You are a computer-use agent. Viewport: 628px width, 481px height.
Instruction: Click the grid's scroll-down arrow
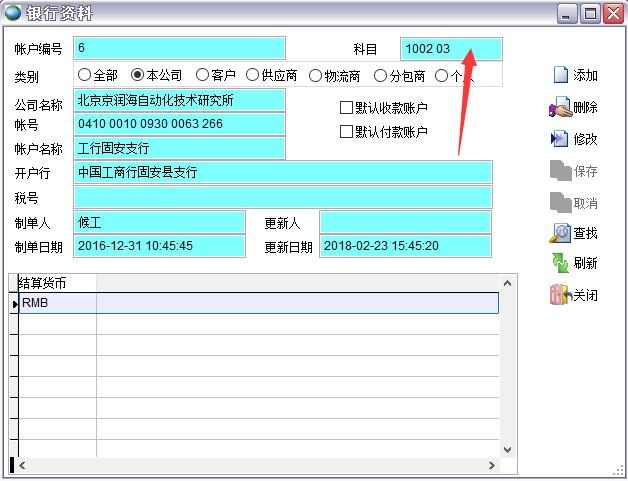tap(506, 449)
